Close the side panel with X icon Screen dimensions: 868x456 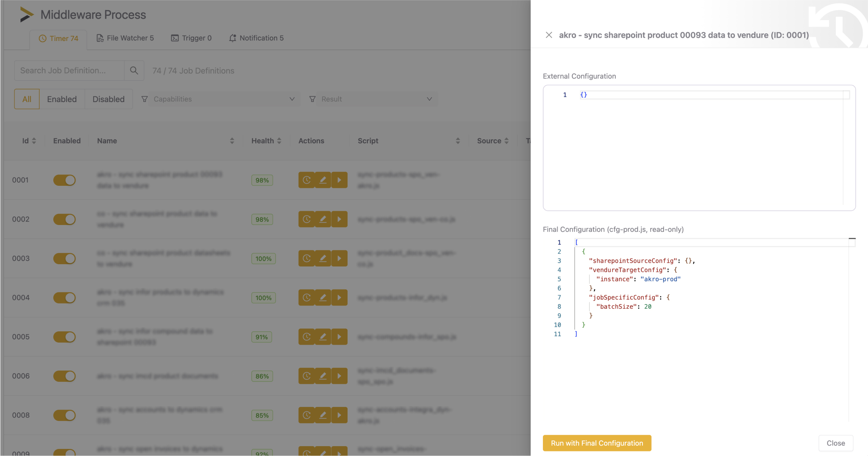coord(549,35)
